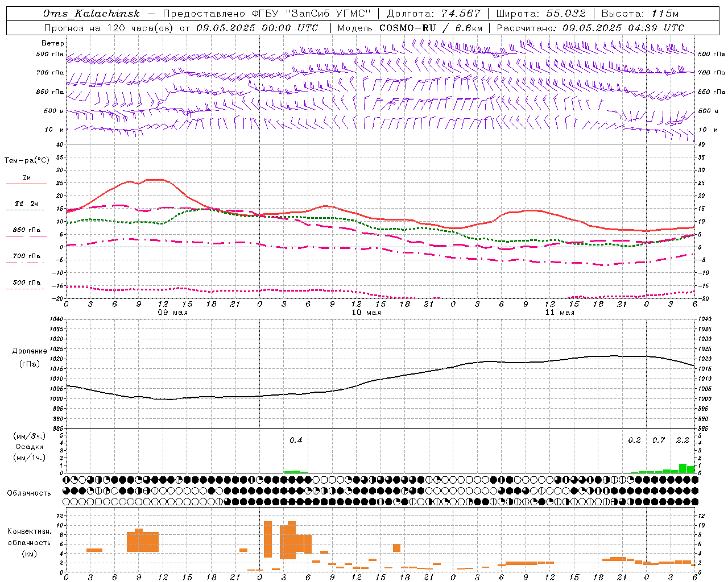Click the model name COSMO-RU
This screenshot has width=728, height=582.
click(x=408, y=28)
